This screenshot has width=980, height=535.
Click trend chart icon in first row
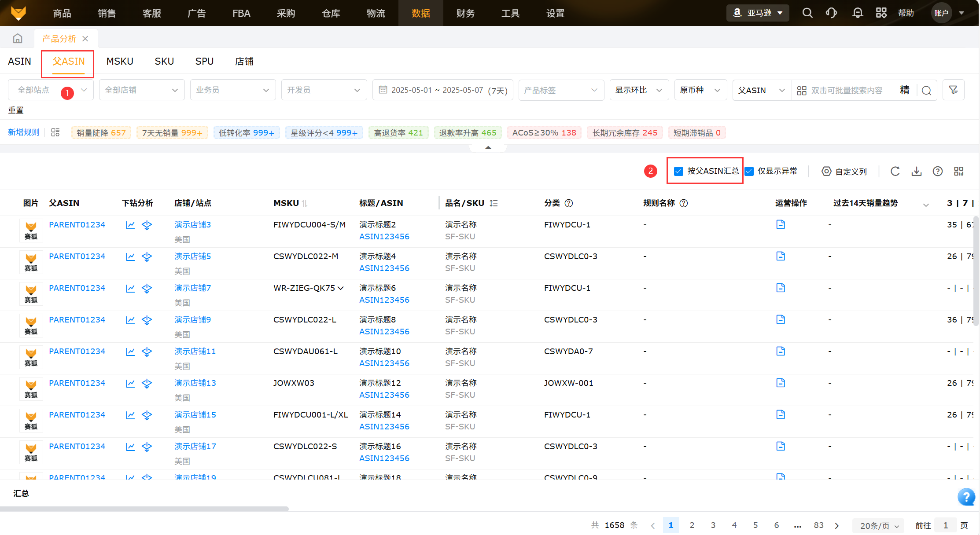click(x=130, y=225)
